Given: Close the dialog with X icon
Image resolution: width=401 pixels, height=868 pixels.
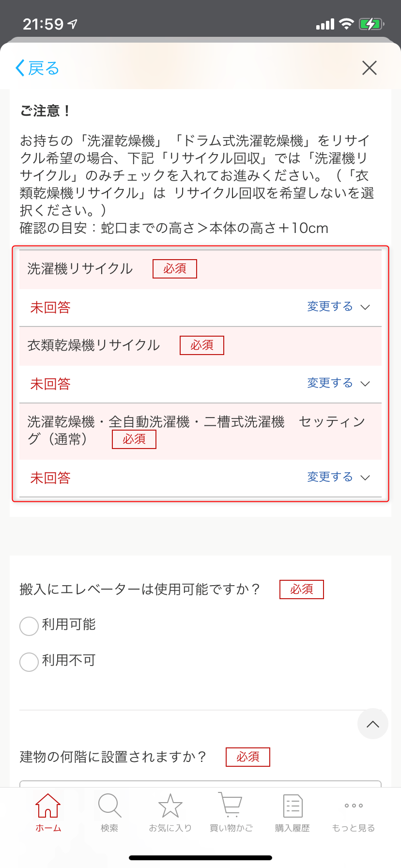Looking at the screenshot, I should 370,68.
